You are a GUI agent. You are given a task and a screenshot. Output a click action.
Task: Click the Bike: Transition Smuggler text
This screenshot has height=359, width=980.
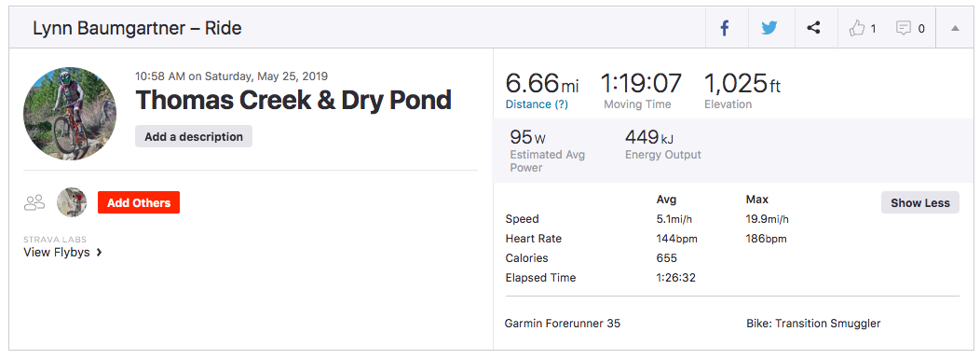point(813,324)
